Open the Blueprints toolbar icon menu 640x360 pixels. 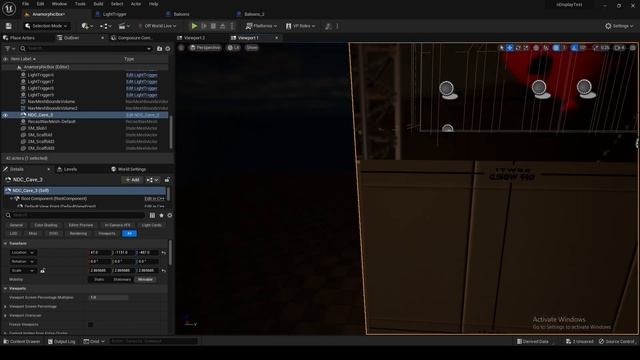pyautogui.click(x=105, y=26)
